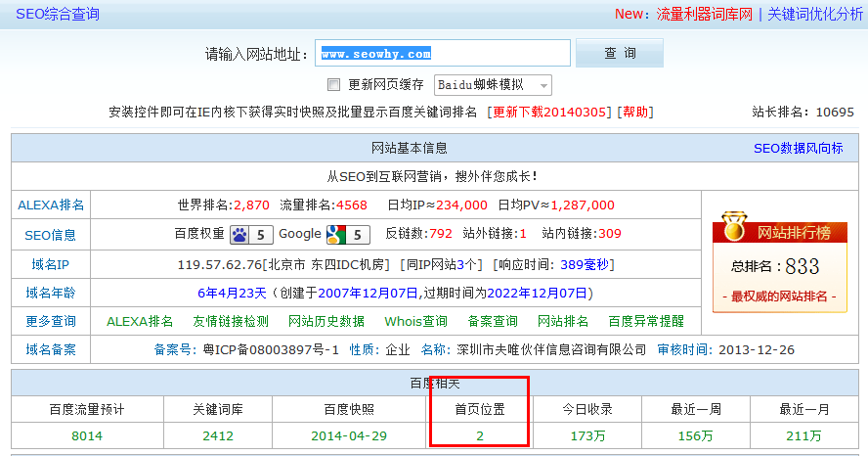Image resolution: width=868 pixels, height=456 pixels.
Task: Click the SEO综合查询 title link
Action: click(57, 14)
